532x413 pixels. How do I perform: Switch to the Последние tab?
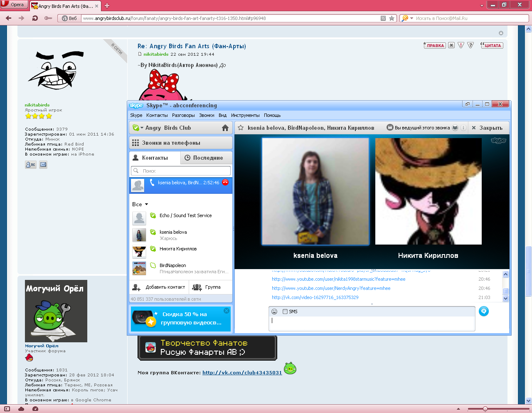pyautogui.click(x=207, y=158)
